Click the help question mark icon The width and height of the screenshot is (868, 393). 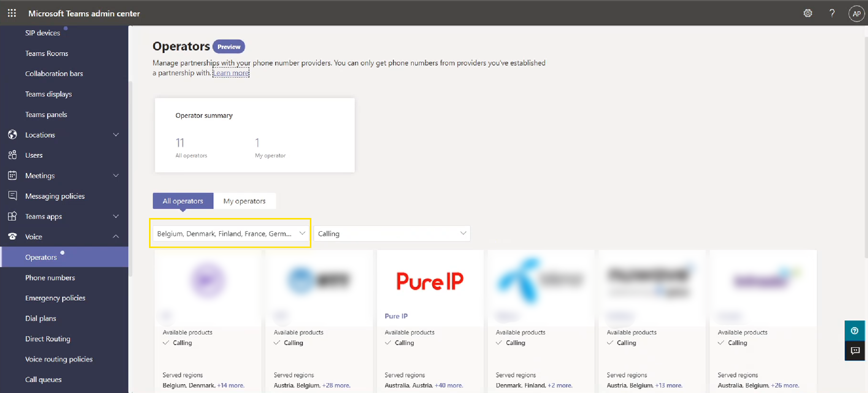832,13
